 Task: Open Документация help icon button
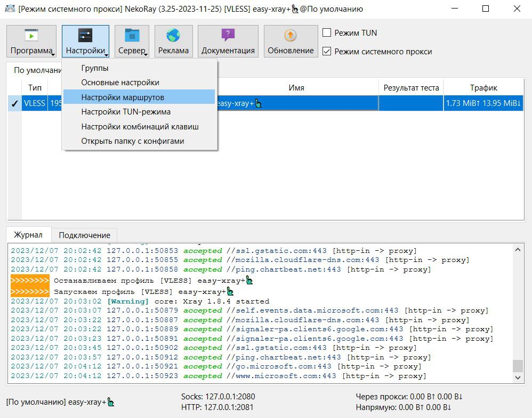228,36
